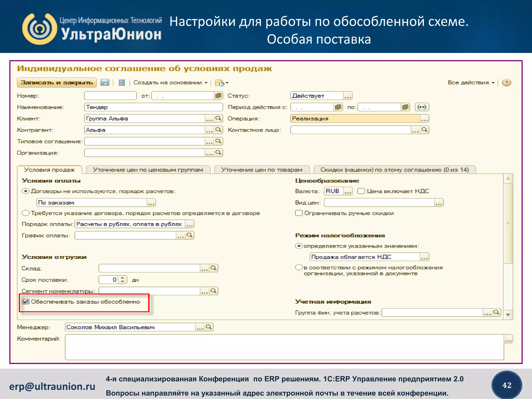Viewport: 532px width, 399px height.
Task: Open Вид цен selection ellipsis button
Action: [x=439, y=203]
